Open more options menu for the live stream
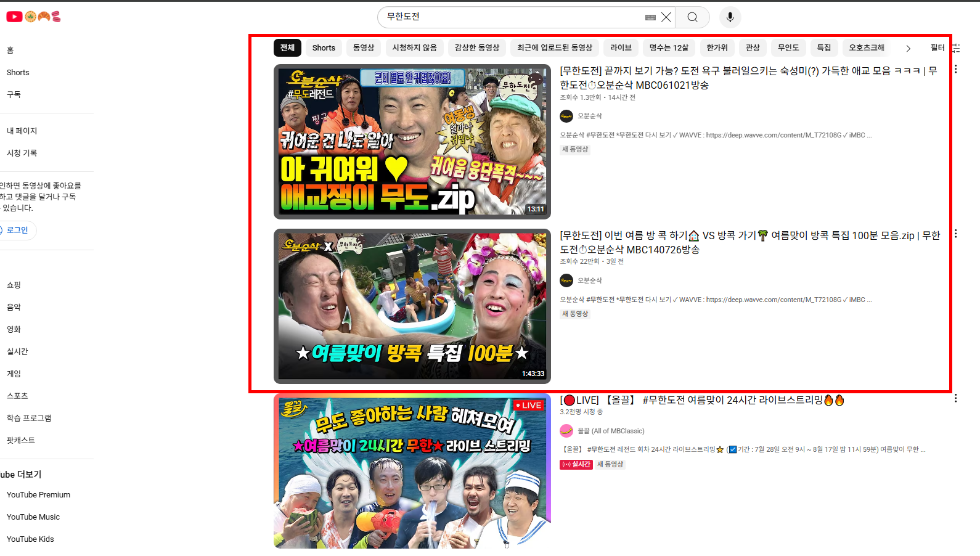Image resolution: width=980 pixels, height=556 pixels. (955, 398)
